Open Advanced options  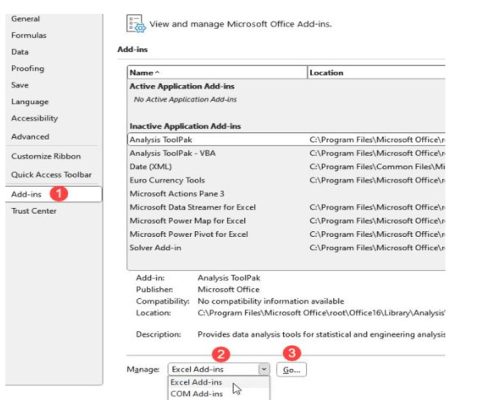(30, 137)
